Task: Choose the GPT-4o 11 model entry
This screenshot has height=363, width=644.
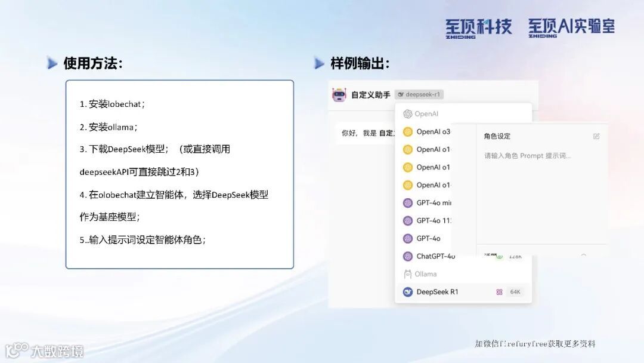Action: pos(427,221)
